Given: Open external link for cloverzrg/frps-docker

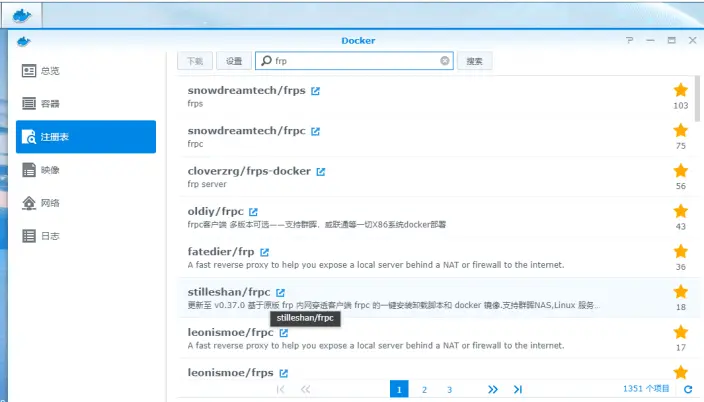Looking at the screenshot, I should click(x=321, y=172).
